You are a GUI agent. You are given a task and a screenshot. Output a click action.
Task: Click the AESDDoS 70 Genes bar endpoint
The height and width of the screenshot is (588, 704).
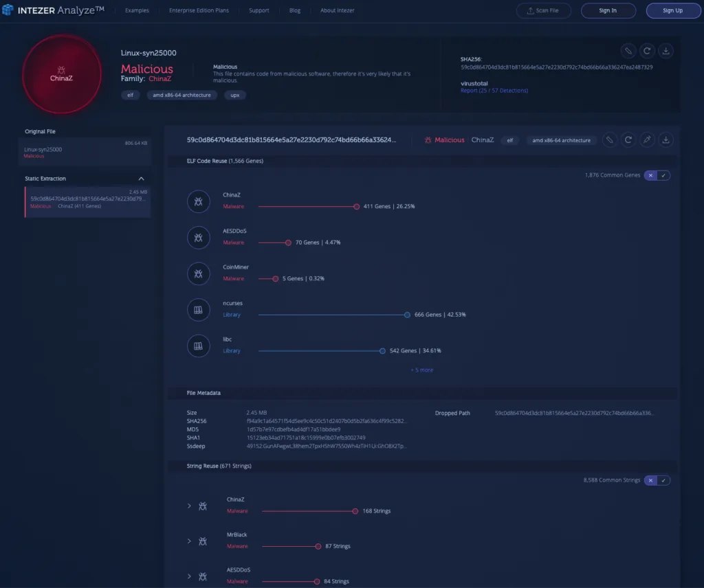click(x=288, y=242)
